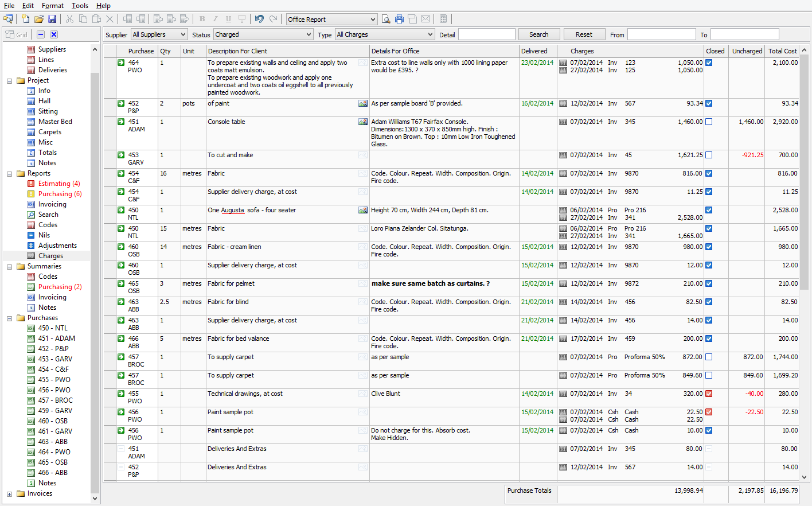This screenshot has height=506, width=812.
Task: Click the Bold formatting icon
Action: tap(202, 19)
